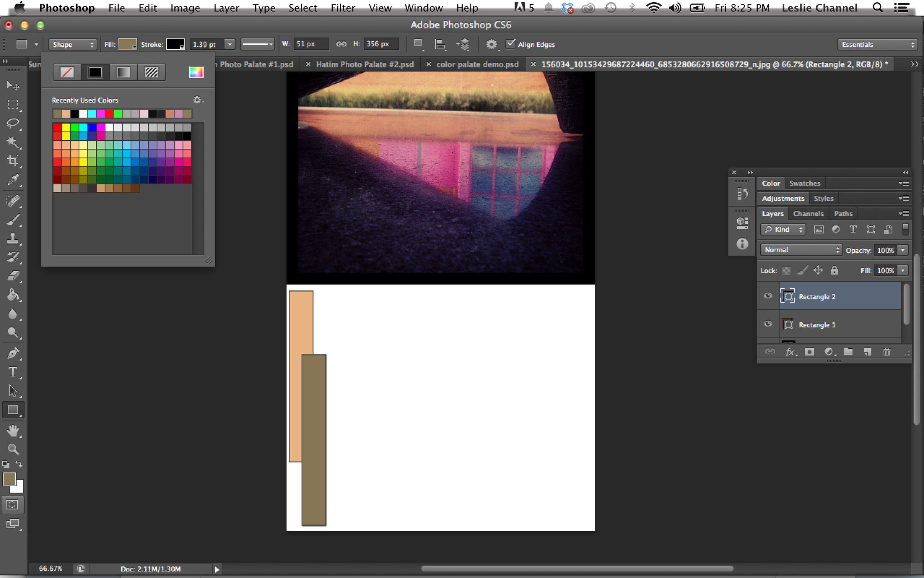This screenshot has width=924, height=578.
Task: Hide the Rectangle 2 layer
Action: pyautogui.click(x=768, y=296)
